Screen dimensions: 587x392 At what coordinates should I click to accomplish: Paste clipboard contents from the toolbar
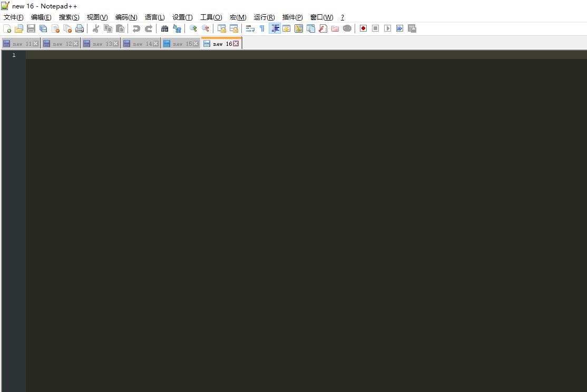[x=120, y=28]
